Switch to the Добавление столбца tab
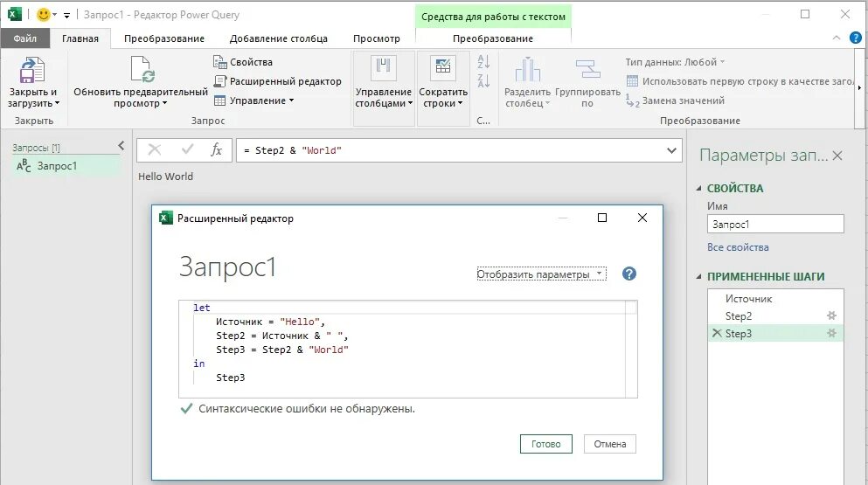 [279, 38]
